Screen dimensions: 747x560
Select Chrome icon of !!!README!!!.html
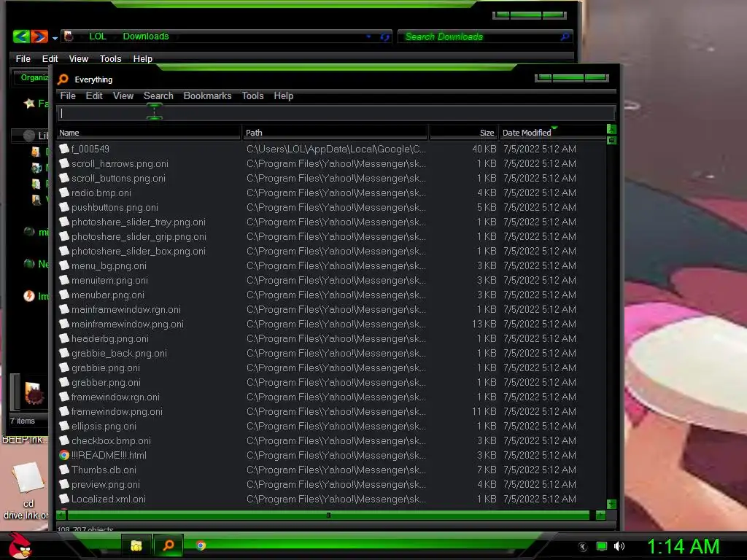(64, 455)
